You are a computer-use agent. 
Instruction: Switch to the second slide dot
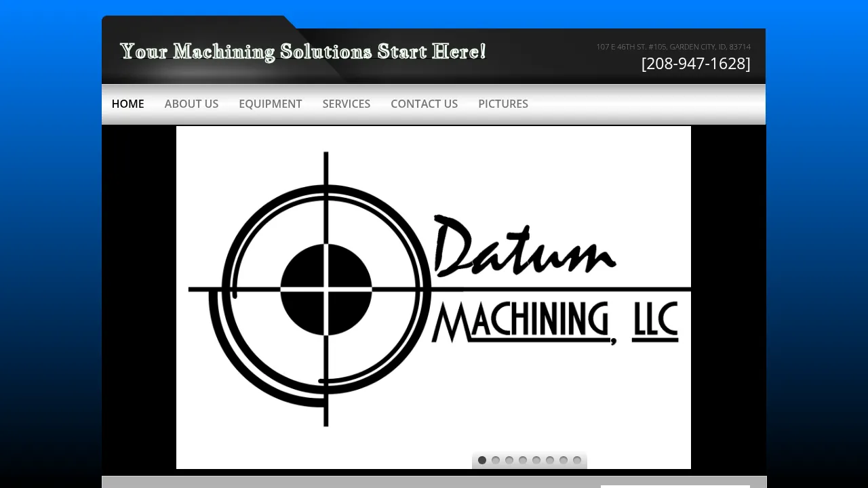click(496, 460)
